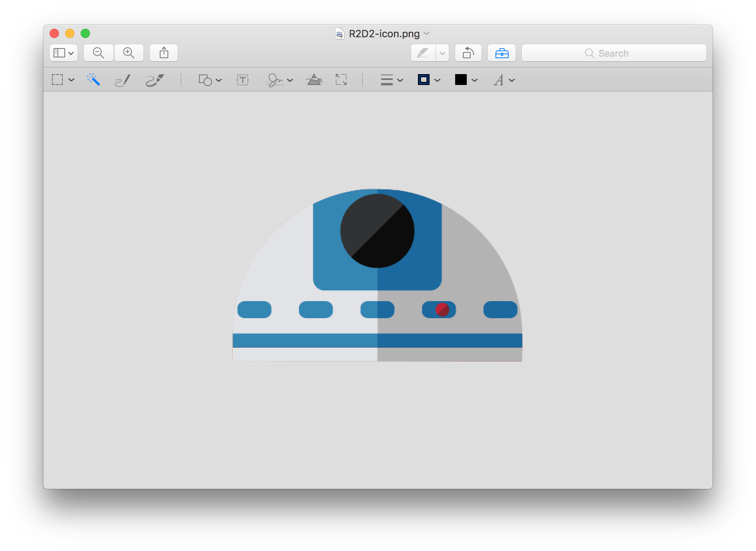This screenshot has height=551, width=756.
Task: Focus the Search field
Action: pyautogui.click(x=614, y=53)
